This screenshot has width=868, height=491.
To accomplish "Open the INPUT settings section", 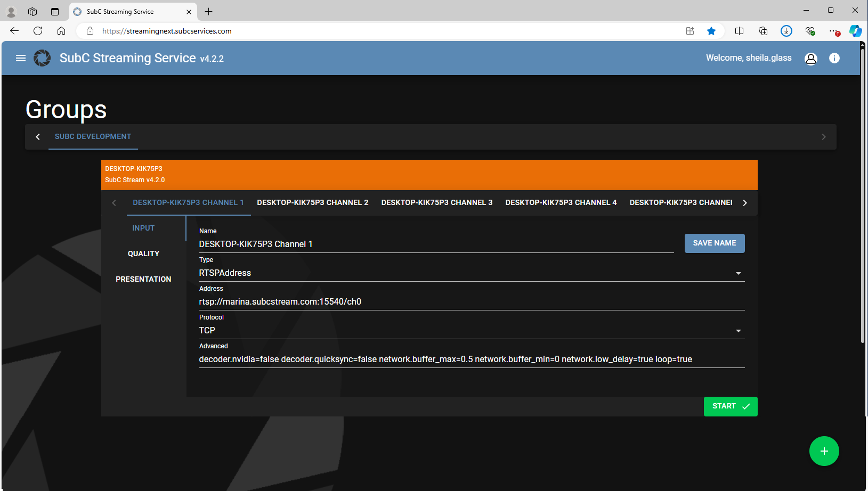I will point(143,228).
